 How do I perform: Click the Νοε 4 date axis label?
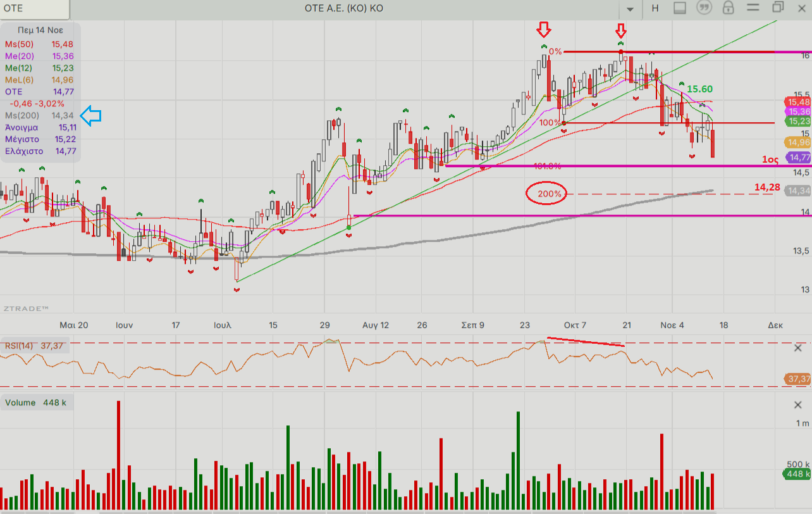click(672, 325)
